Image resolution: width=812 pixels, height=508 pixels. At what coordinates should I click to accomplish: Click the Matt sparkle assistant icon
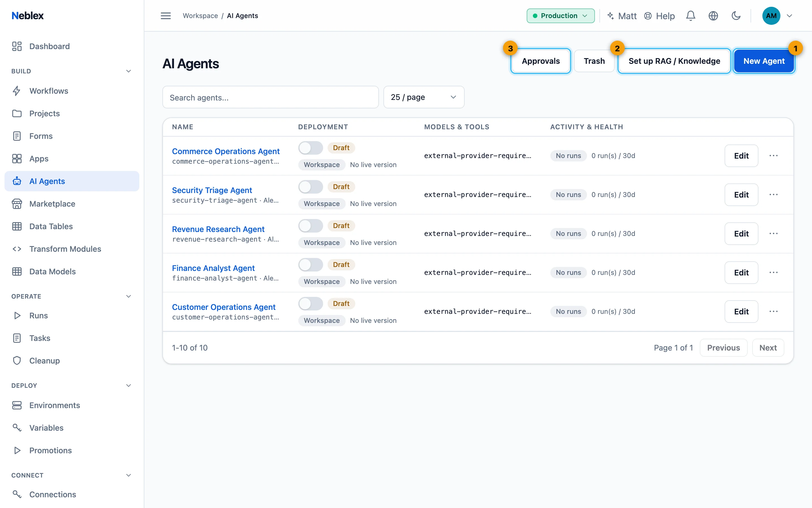click(x=611, y=16)
